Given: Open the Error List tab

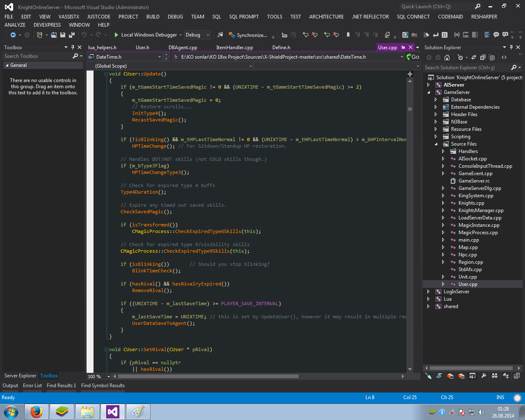Looking at the screenshot, I should (x=32, y=386).
